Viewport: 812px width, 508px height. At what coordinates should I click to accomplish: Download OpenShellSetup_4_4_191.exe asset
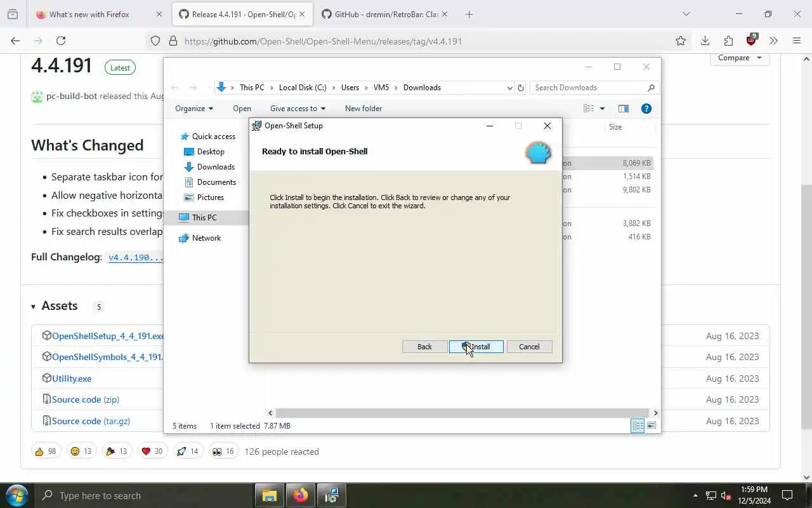(108, 336)
